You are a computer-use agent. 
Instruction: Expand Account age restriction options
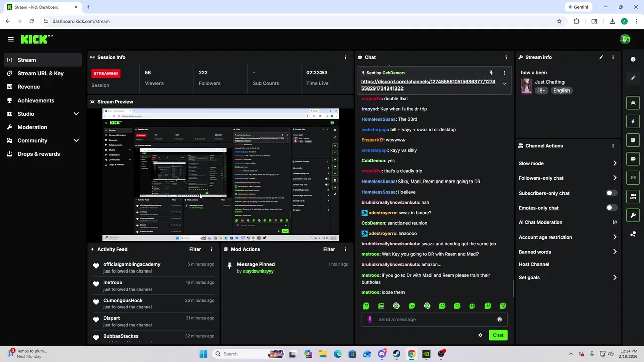click(x=615, y=237)
